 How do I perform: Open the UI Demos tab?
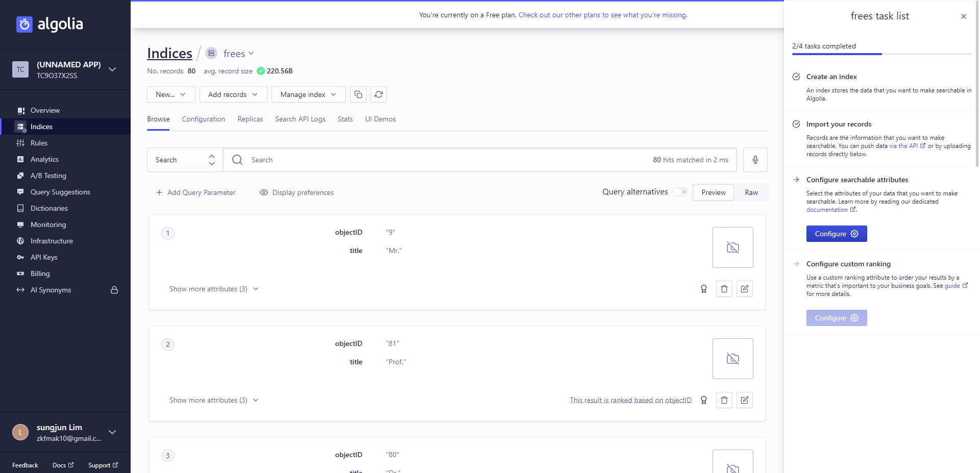coord(380,119)
